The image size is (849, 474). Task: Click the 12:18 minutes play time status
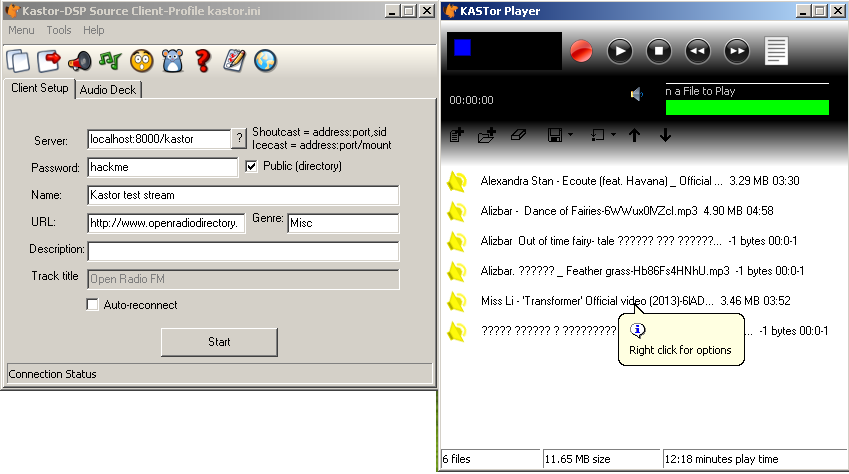click(755, 459)
